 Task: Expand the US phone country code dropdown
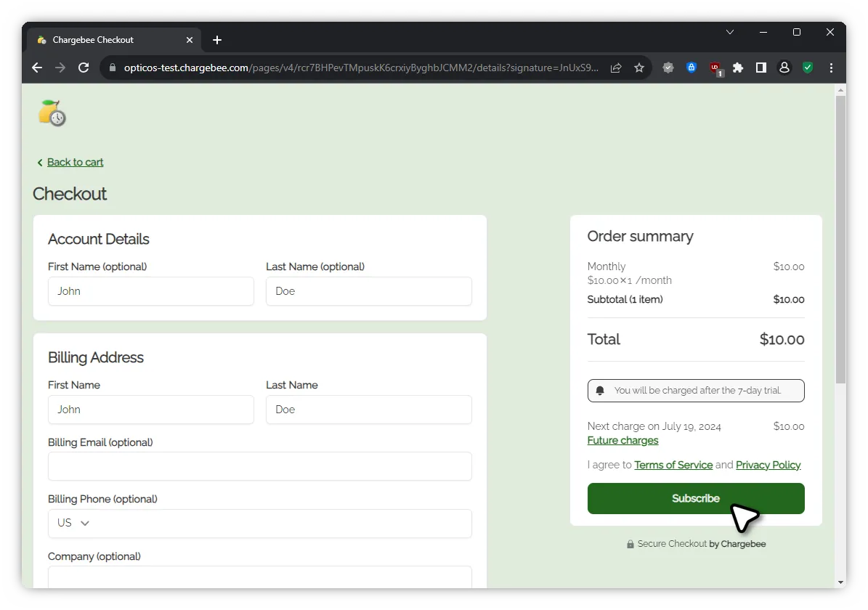[x=73, y=523]
